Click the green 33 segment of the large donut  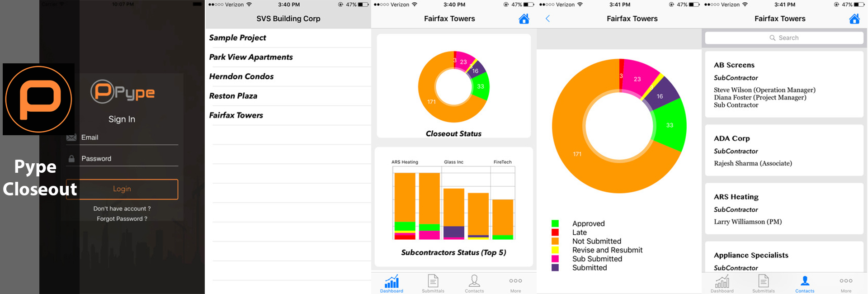click(670, 125)
